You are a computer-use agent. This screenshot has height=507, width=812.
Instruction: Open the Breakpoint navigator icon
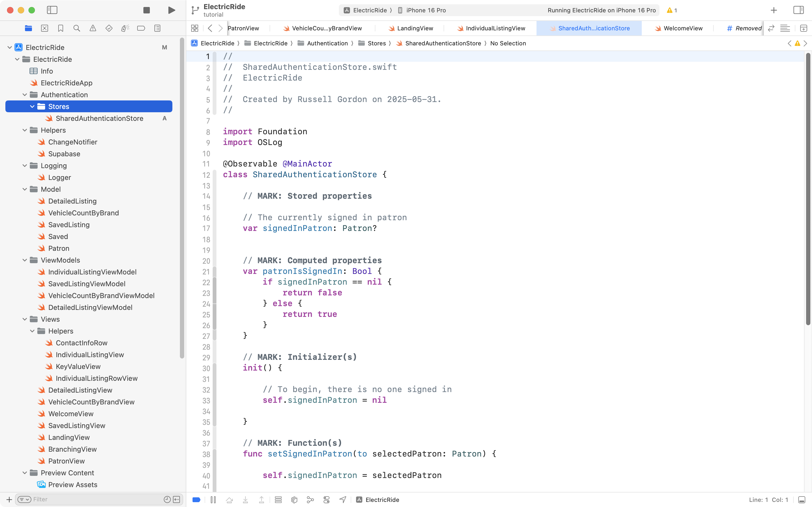[141, 28]
